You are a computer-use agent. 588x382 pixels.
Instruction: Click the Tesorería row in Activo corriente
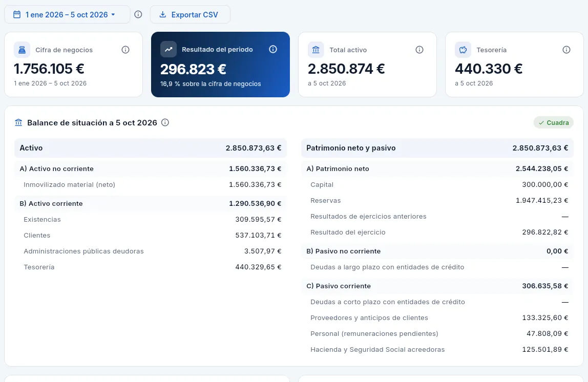(x=151, y=267)
